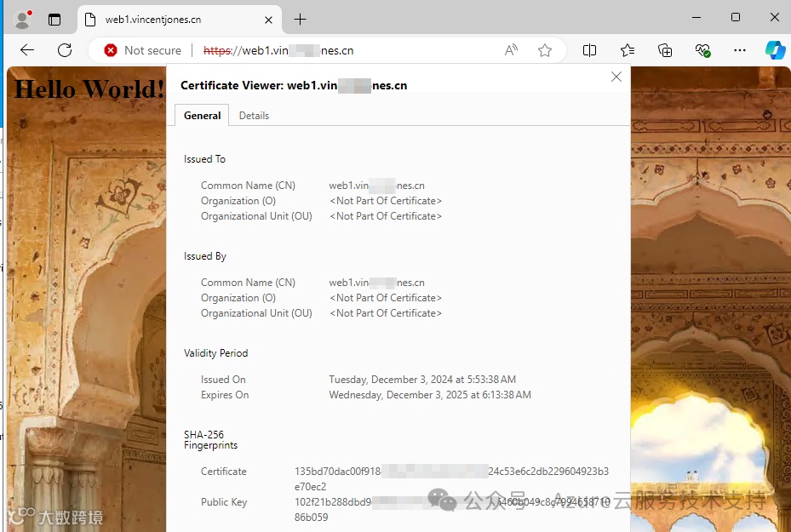Click the SHA-256 Fingerprints heading

(x=210, y=440)
